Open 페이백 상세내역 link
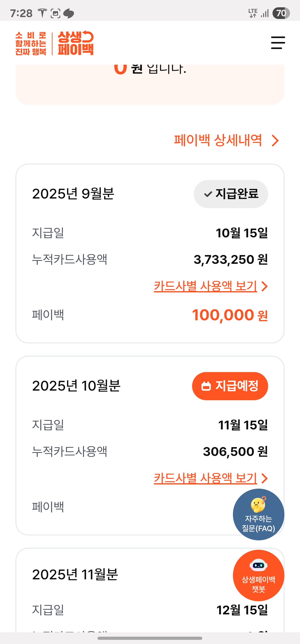The height and width of the screenshot is (644, 300). (218, 140)
